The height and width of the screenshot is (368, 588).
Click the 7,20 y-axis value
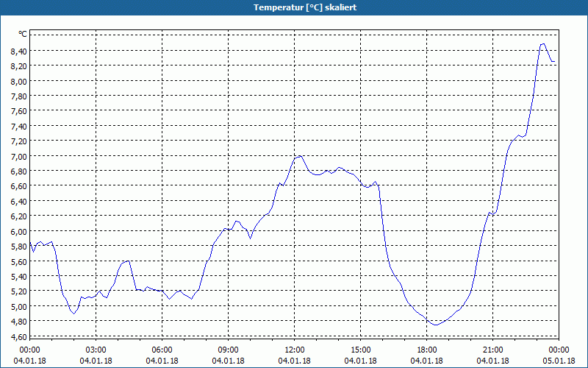[19, 141]
